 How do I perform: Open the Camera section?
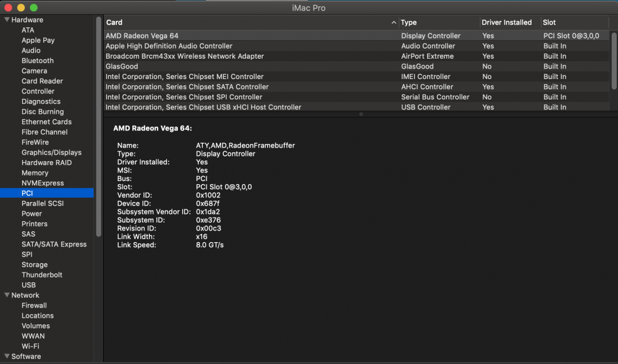click(x=34, y=71)
